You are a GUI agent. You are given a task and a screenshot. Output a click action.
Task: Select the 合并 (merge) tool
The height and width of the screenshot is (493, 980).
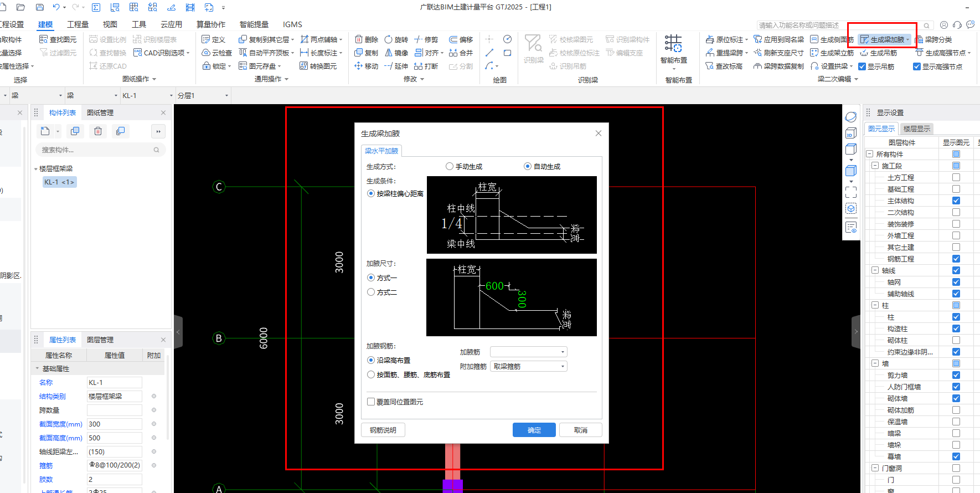click(x=461, y=53)
